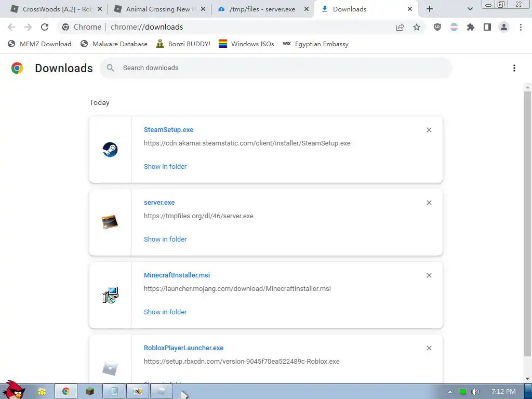
Task: Close the Downloads tab
Action: point(410,9)
